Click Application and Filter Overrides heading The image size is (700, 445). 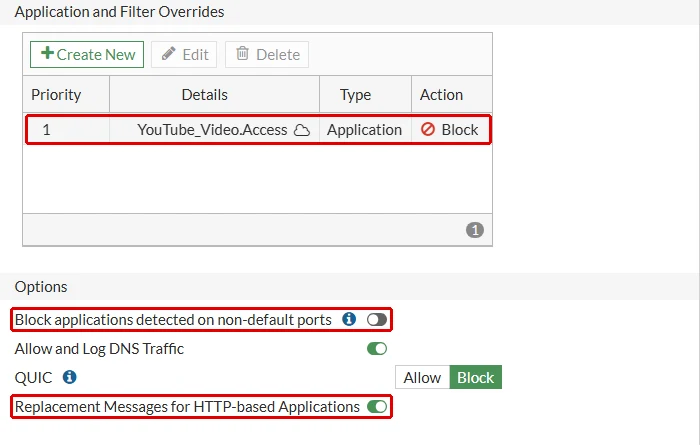(119, 12)
